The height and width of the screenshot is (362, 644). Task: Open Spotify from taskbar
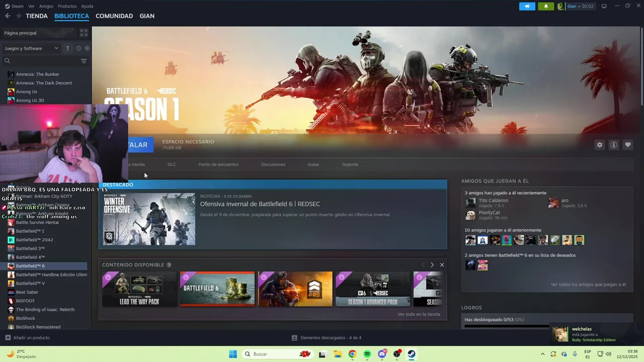367,354
